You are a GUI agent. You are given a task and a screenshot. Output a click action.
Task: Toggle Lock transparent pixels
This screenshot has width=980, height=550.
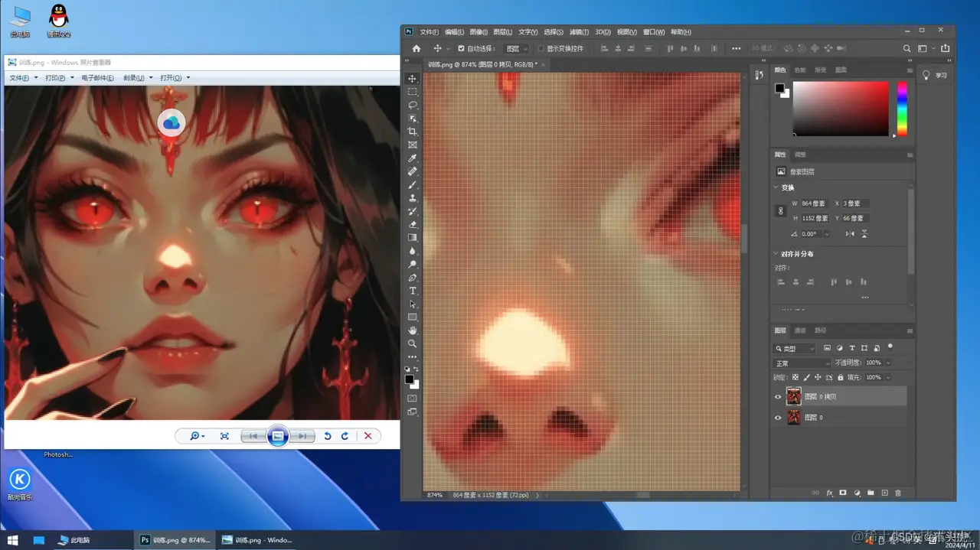coord(795,377)
